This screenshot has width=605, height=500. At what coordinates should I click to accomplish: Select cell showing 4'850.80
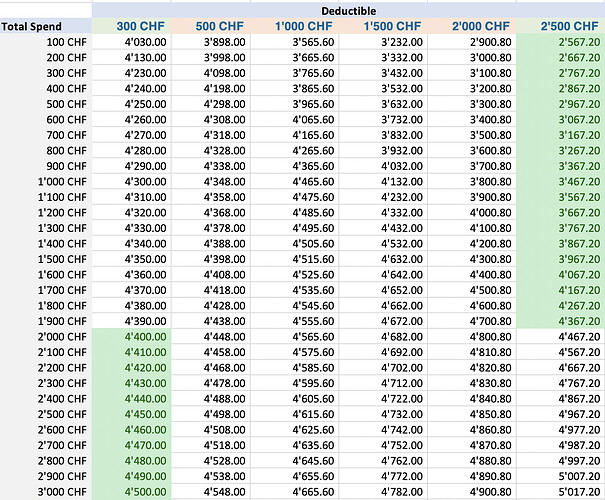click(x=472, y=414)
